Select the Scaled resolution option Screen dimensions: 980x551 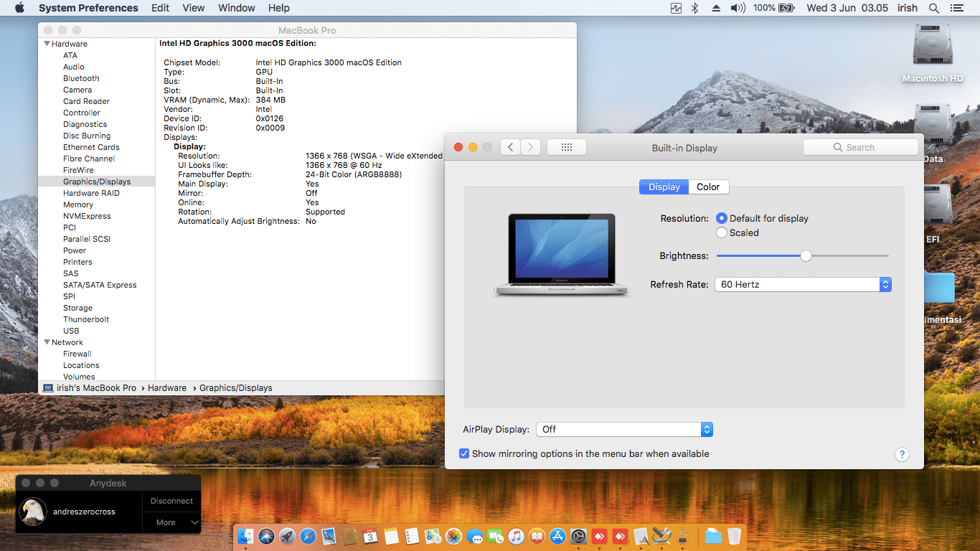722,232
